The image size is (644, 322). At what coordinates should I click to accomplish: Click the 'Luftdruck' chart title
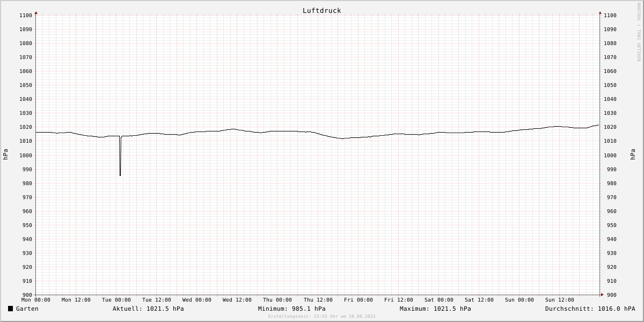pyautogui.click(x=321, y=11)
